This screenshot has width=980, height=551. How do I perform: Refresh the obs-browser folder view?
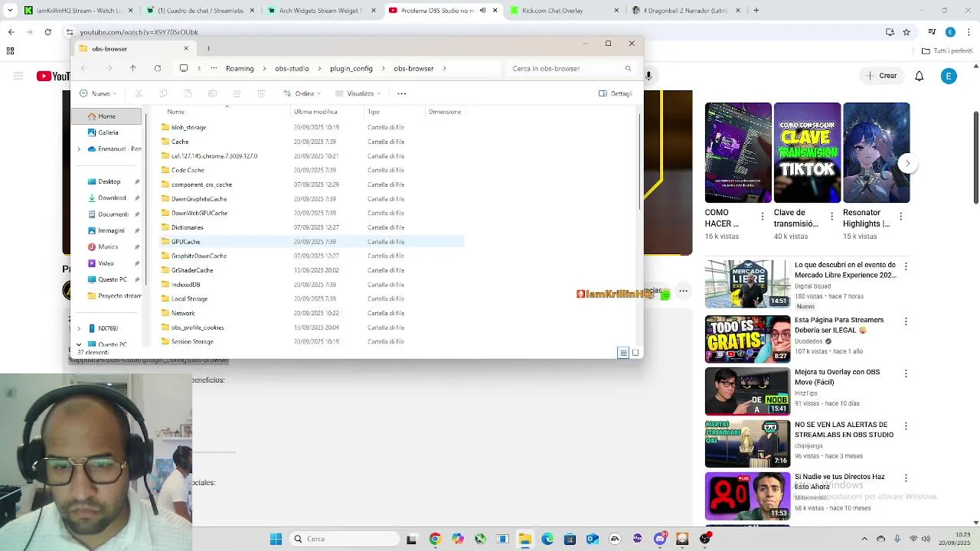click(158, 68)
